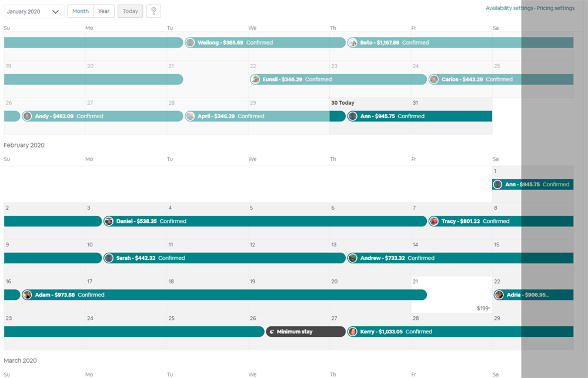Click Eunsil's guest profile picture
The width and height of the screenshot is (588, 378).
pyautogui.click(x=255, y=79)
